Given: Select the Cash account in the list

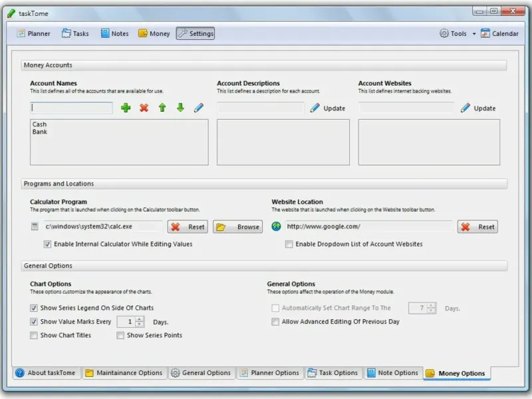Looking at the screenshot, I should (40, 124).
